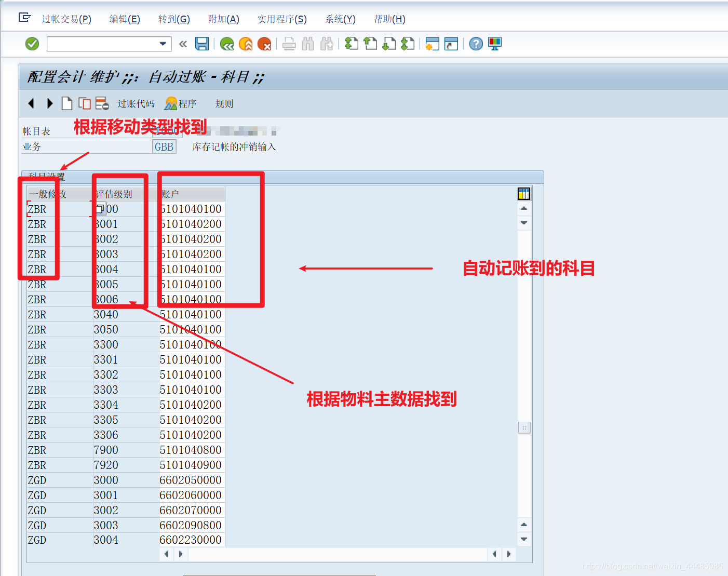Click the green Enter checkmark icon
Screen dimensions: 728x576
point(32,44)
